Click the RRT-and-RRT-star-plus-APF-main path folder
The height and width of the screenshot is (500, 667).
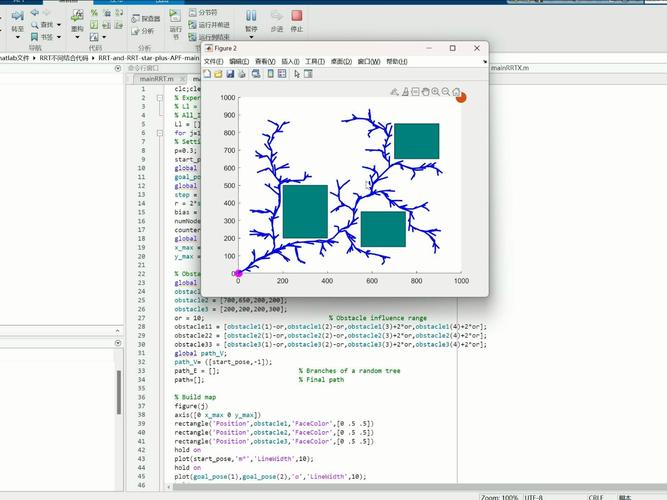click(x=149, y=58)
